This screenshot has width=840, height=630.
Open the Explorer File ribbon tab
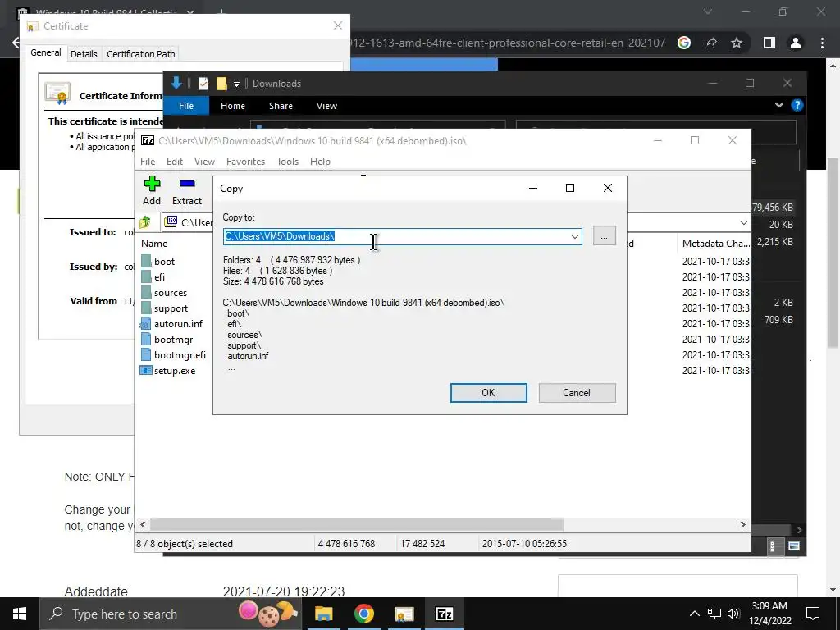(186, 106)
